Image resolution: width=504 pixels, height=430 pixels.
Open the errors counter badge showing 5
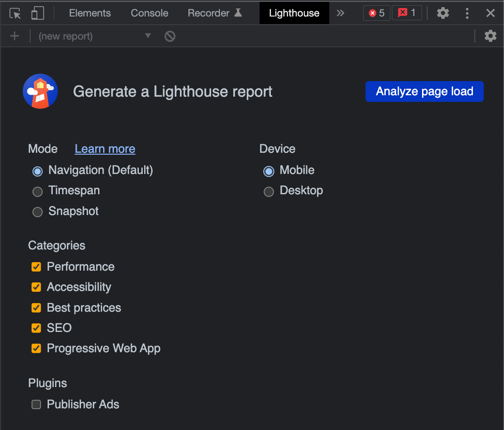point(376,13)
